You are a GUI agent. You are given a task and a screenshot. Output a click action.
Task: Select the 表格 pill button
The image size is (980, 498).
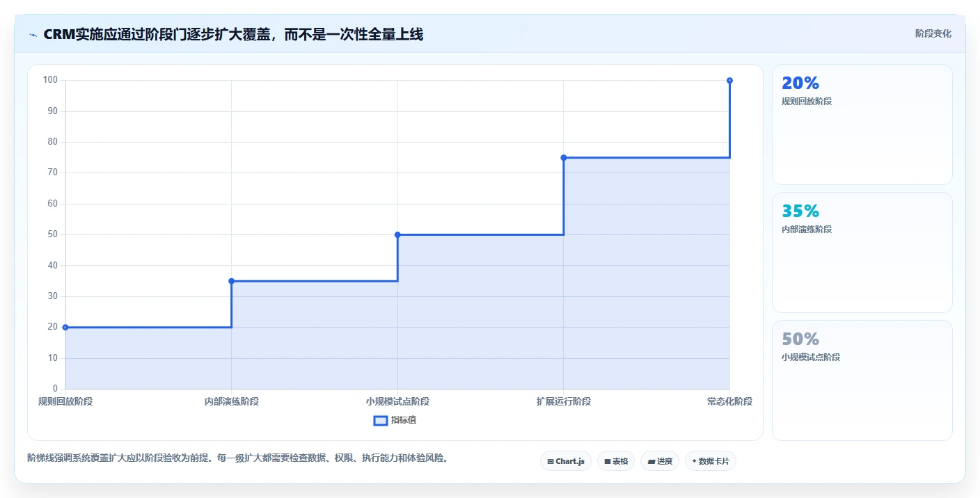615,461
